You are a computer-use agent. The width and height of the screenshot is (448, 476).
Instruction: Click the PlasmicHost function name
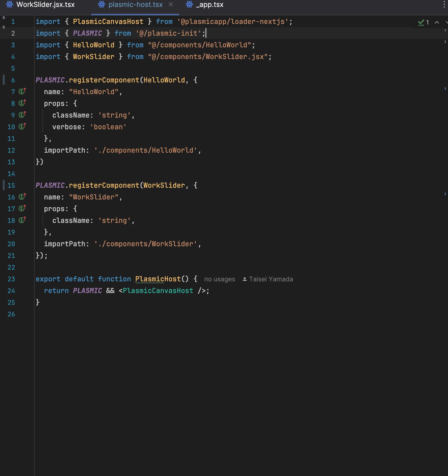(x=158, y=279)
